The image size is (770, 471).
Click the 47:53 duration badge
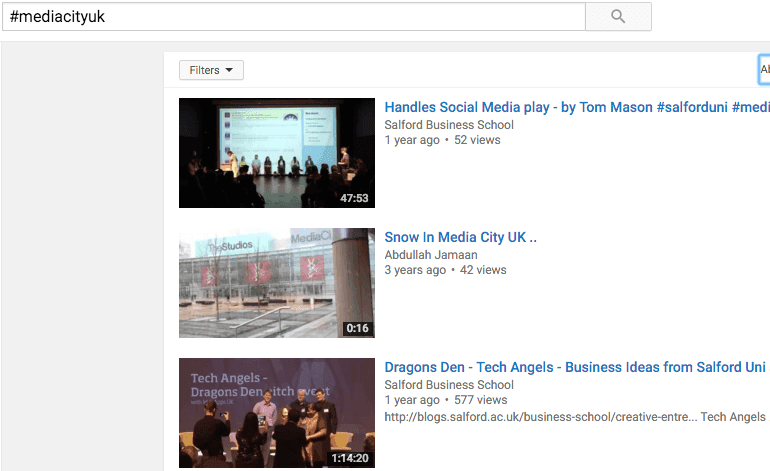pos(354,198)
